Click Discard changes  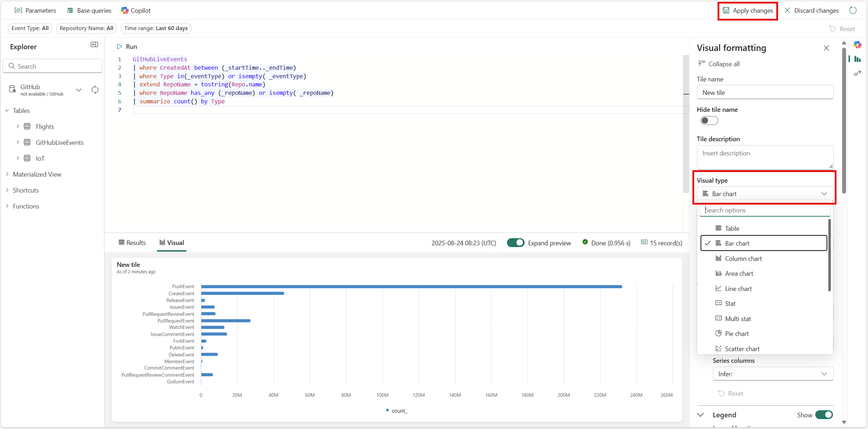pos(811,11)
